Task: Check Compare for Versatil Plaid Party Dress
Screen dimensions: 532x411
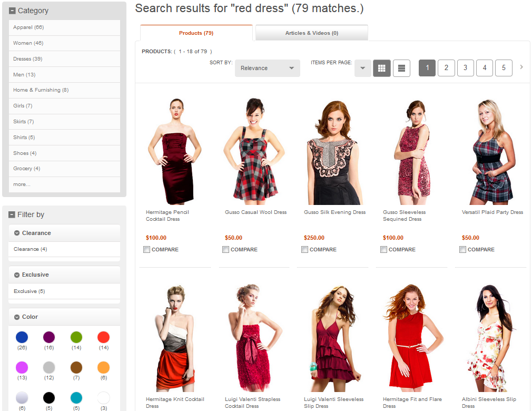Action: click(x=463, y=249)
